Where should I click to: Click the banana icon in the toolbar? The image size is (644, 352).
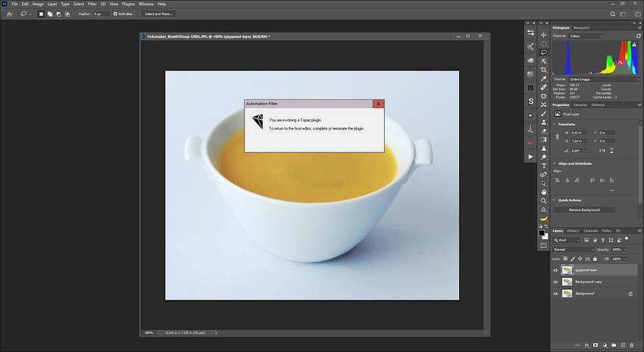pos(543,218)
